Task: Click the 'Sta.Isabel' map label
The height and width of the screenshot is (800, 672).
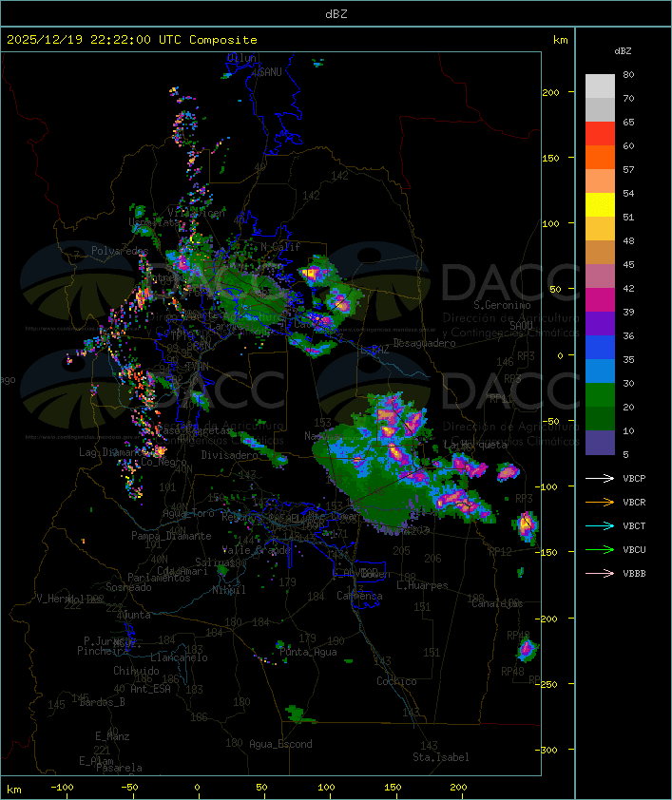Action: tap(441, 757)
